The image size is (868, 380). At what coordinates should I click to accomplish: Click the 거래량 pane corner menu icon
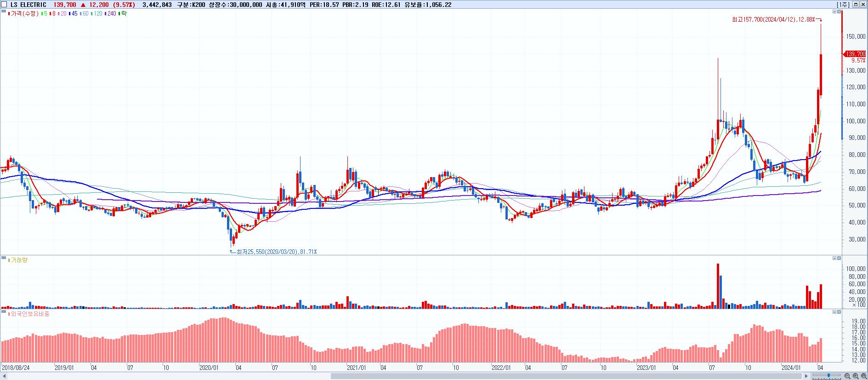tap(3, 258)
